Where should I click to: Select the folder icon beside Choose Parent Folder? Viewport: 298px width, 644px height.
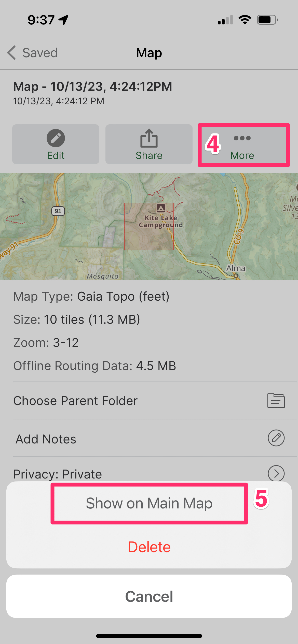pos(276,401)
